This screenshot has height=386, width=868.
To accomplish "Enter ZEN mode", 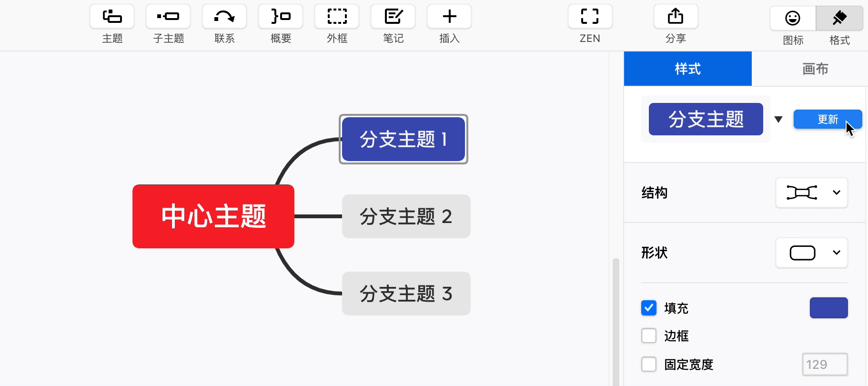I will coord(590,17).
